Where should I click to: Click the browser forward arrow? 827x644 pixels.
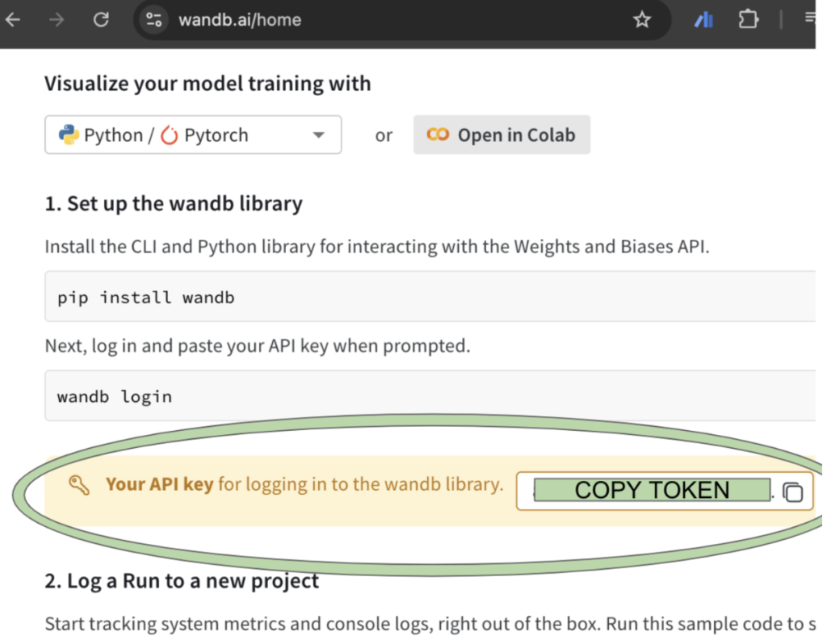pyautogui.click(x=56, y=20)
